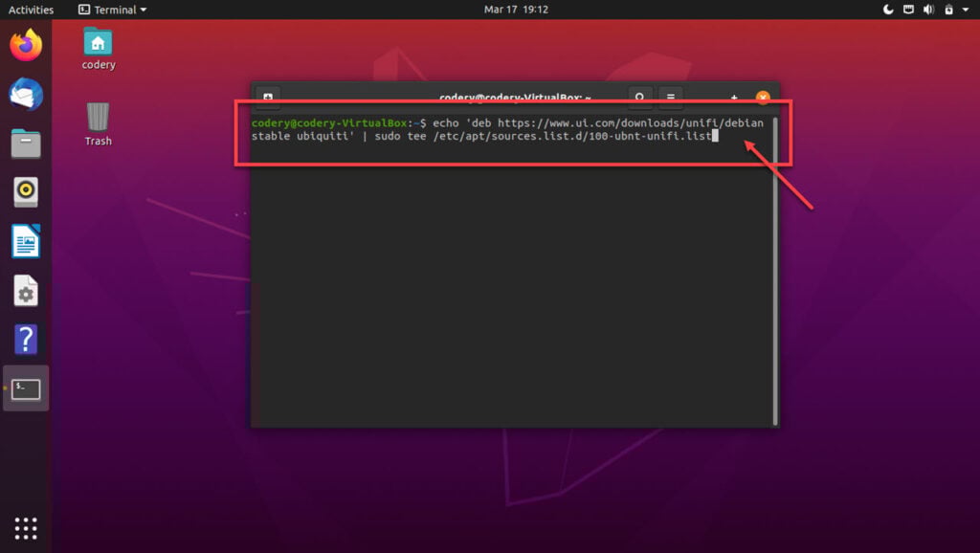
Task: Open the settings document icon in dock
Action: pos(26,291)
